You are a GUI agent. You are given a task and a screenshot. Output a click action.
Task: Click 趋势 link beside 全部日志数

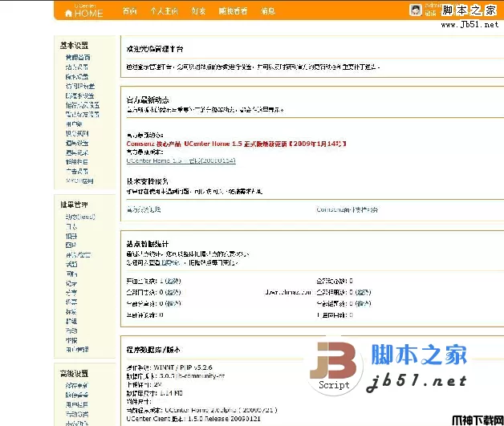[x=174, y=292]
